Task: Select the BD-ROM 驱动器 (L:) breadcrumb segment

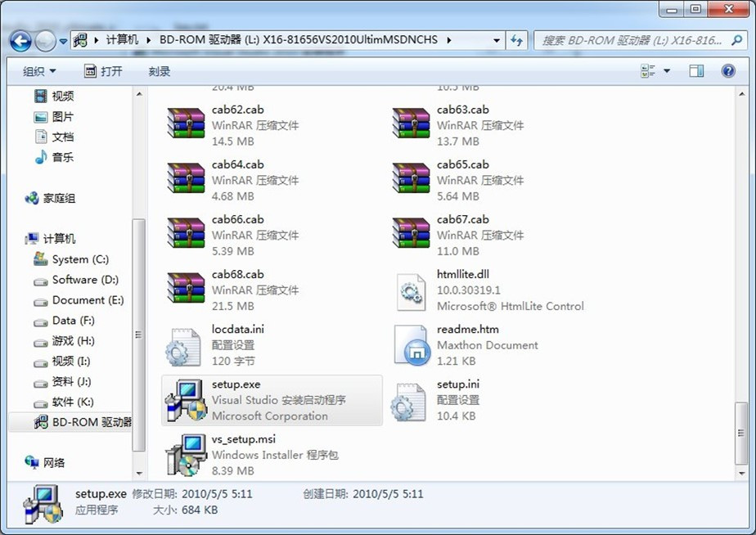Action: point(299,40)
